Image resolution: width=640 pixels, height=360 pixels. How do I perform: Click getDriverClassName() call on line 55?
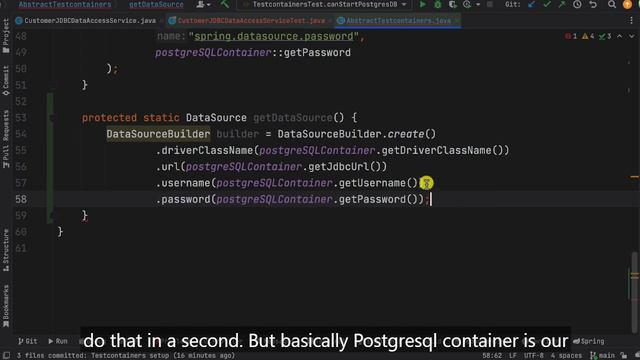click(x=442, y=150)
